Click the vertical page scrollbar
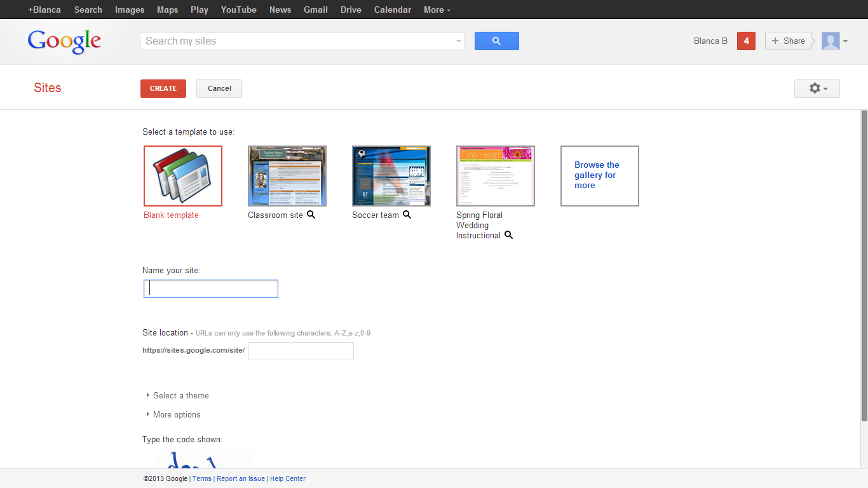The image size is (868, 488). 864,265
